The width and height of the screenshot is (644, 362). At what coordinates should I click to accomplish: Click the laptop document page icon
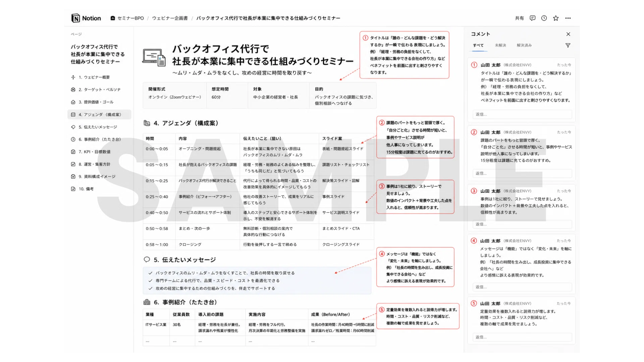point(154,57)
